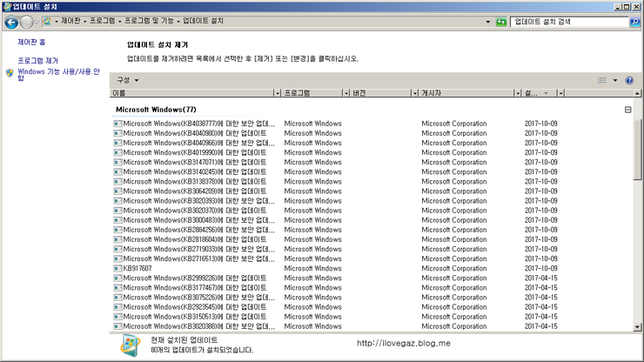Click the icon of update KB3075226
This screenshot has width=644, height=362.
click(117, 298)
